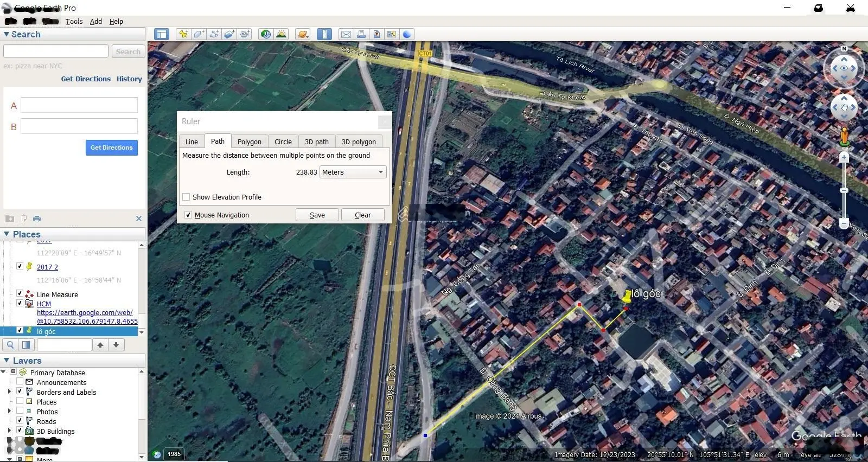Click the move joystick hand control

[844, 107]
